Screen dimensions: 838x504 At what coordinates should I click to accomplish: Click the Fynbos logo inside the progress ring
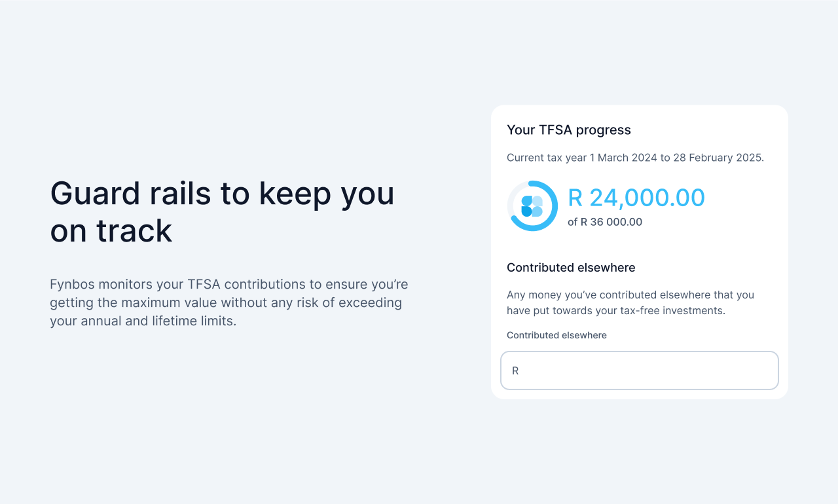click(532, 206)
